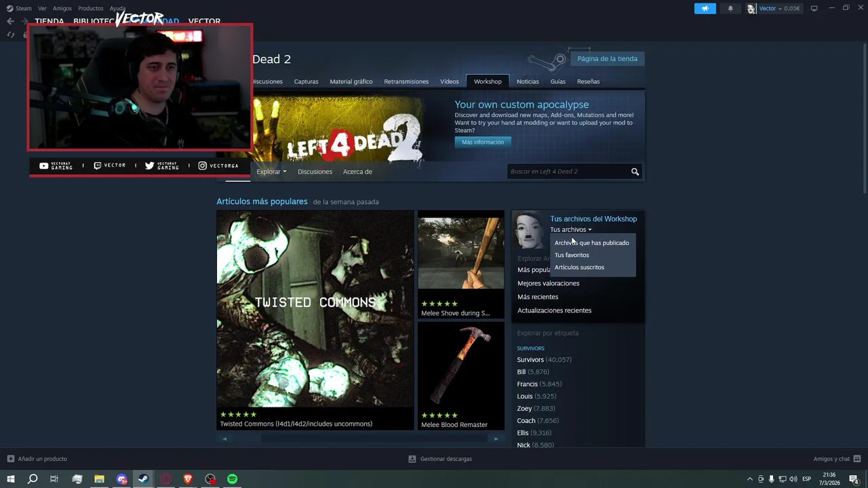The width and height of the screenshot is (868, 488).
Task: Open the Amigos menu
Action: pos(62,8)
